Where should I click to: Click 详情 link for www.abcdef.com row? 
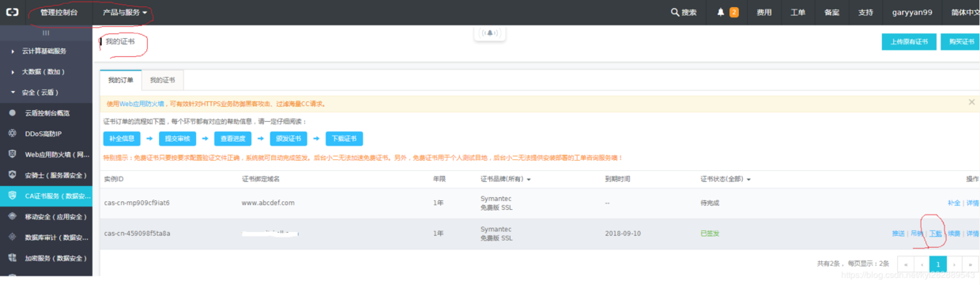pos(972,203)
